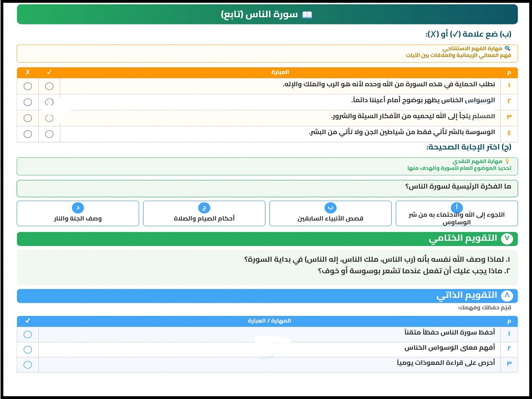Screen dimensions: 532x399
Task: Click the blue ب letter badge
Action: (330, 208)
